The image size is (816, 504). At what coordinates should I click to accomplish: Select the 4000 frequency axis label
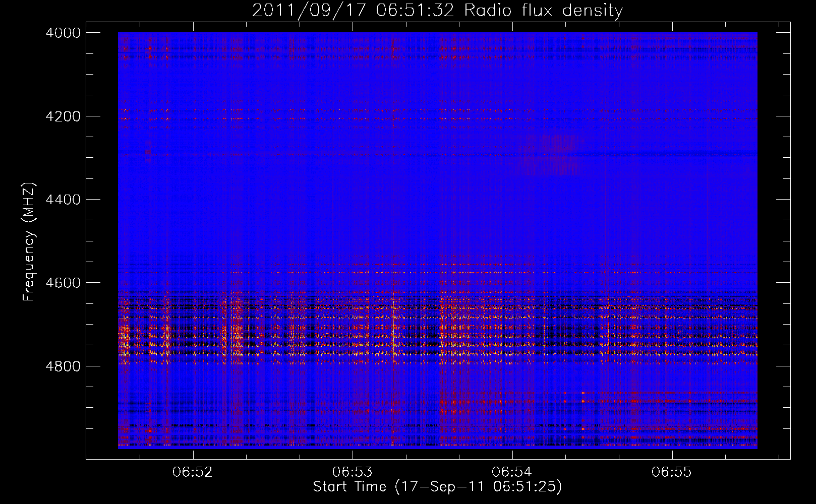tap(63, 33)
